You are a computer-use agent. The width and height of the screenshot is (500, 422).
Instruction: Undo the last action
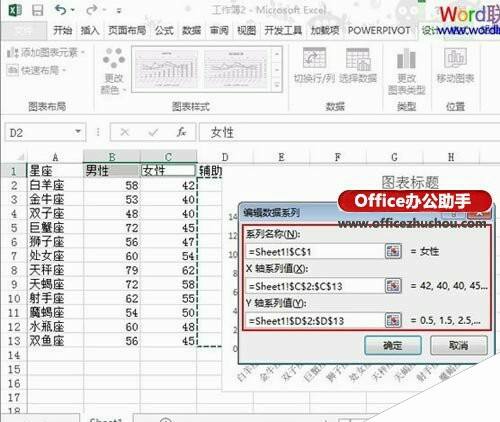click(x=60, y=10)
